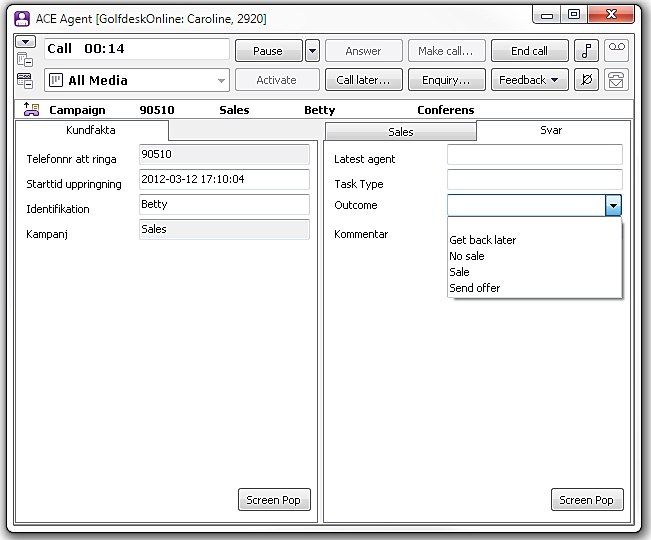
Task: Expand the Pause reason dropdown arrow
Action: pos(312,51)
